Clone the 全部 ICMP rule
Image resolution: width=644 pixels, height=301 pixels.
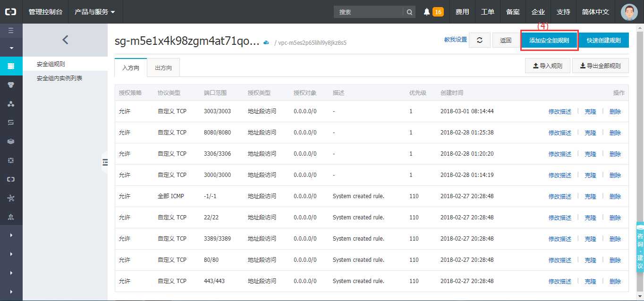(x=591, y=197)
